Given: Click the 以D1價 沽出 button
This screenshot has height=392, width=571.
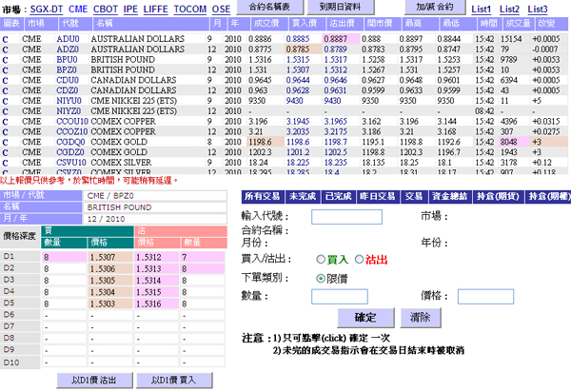Looking at the screenshot, I should point(91,381).
